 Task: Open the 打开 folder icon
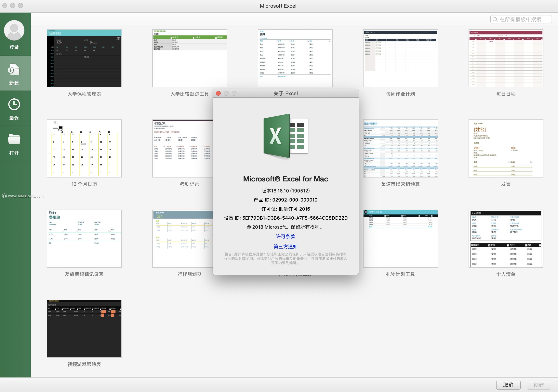point(14,139)
